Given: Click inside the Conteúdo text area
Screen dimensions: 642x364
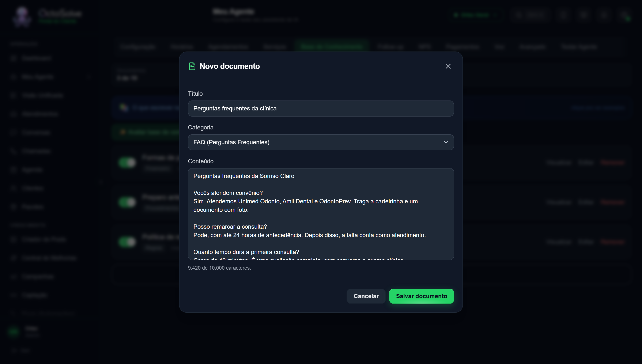Looking at the screenshot, I should click(321, 214).
